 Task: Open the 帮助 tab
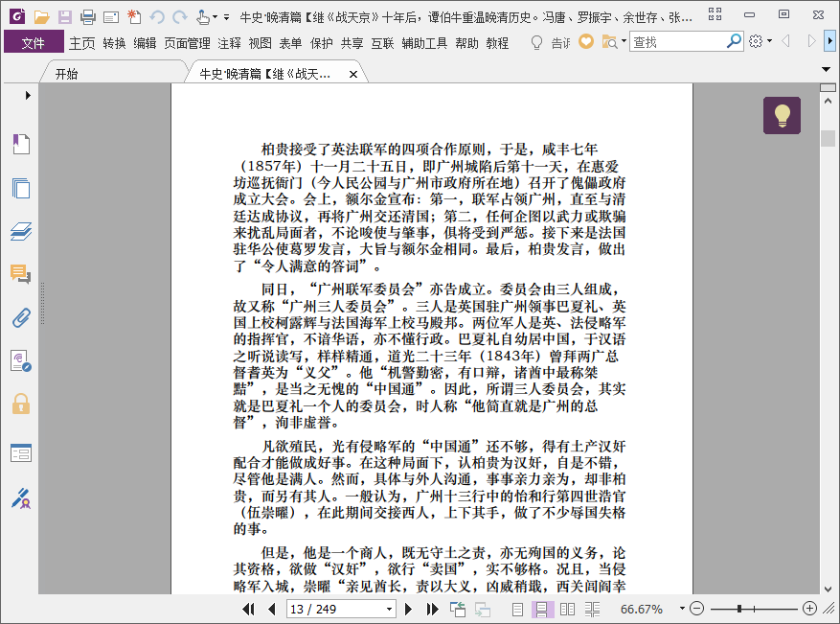[x=466, y=43]
